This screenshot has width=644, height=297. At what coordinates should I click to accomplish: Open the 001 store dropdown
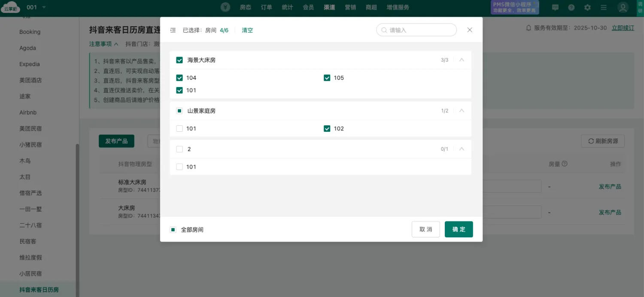(36, 7)
